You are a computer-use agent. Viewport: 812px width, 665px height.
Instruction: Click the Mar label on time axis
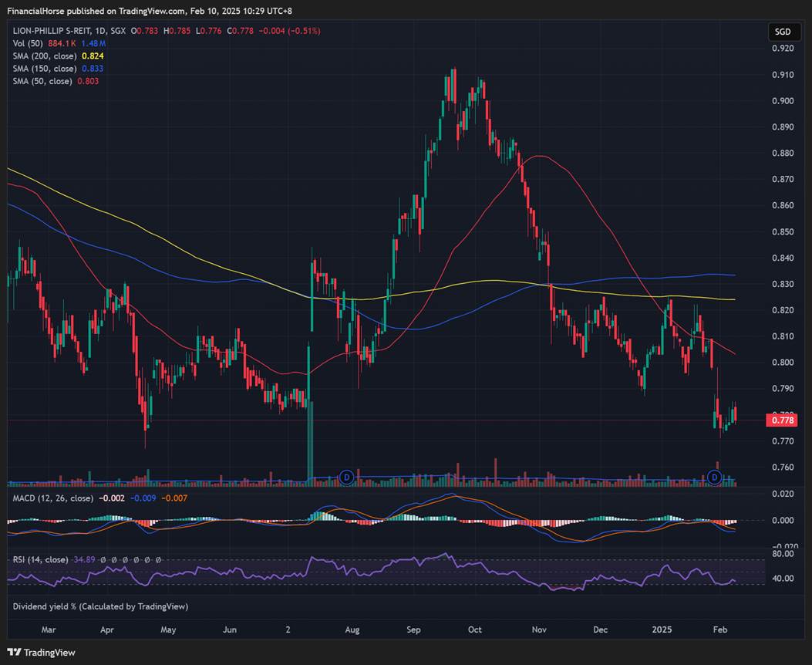point(48,630)
